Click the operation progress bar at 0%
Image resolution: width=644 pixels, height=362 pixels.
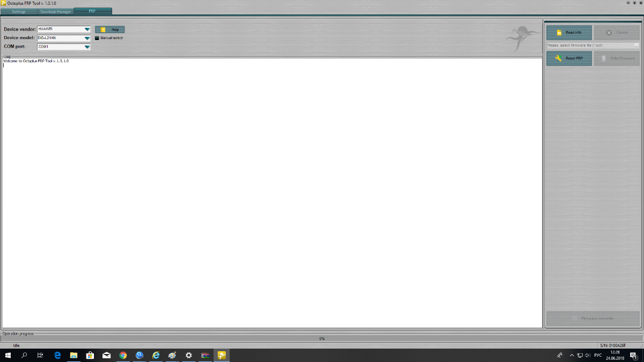[322, 338]
